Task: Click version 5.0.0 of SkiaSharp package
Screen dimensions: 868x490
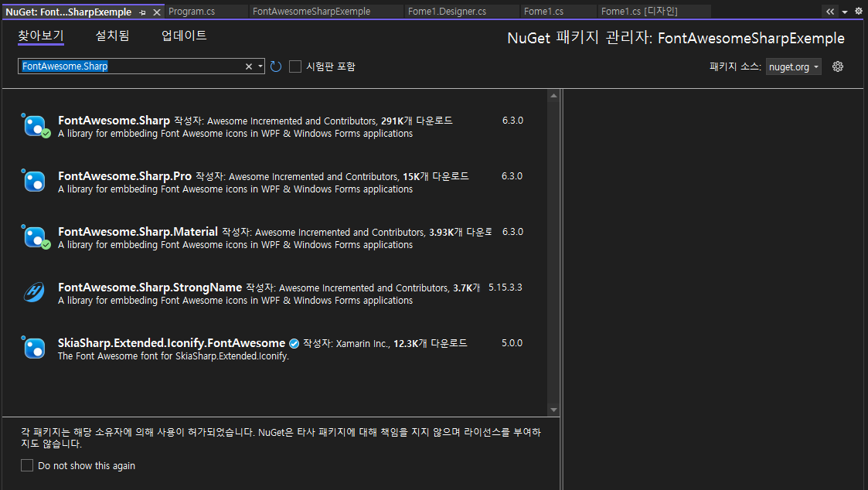Action: (x=512, y=343)
